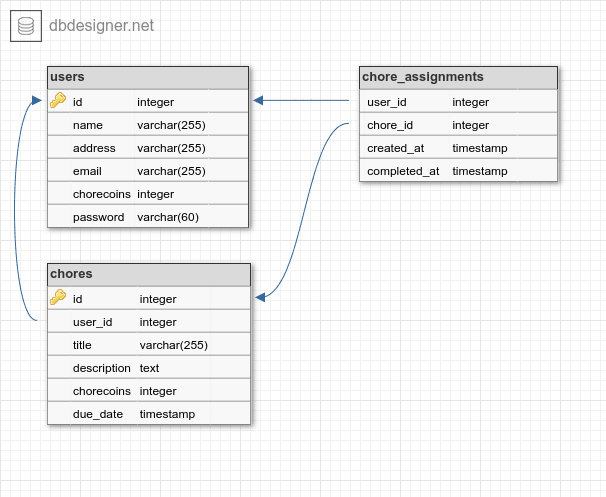This screenshot has width=606, height=497.
Task: Click the varchar(60) type of password
Action: (168, 217)
